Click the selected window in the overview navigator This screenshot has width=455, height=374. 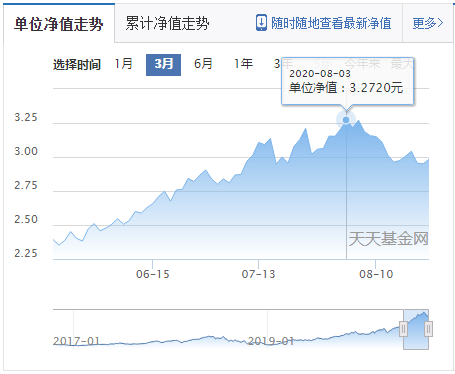pyautogui.click(x=416, y=329)
